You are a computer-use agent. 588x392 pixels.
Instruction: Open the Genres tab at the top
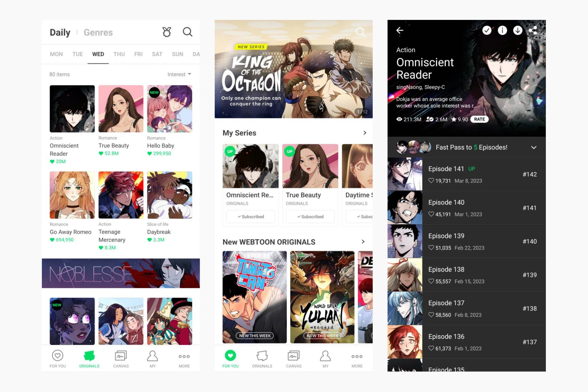point(98,32)
